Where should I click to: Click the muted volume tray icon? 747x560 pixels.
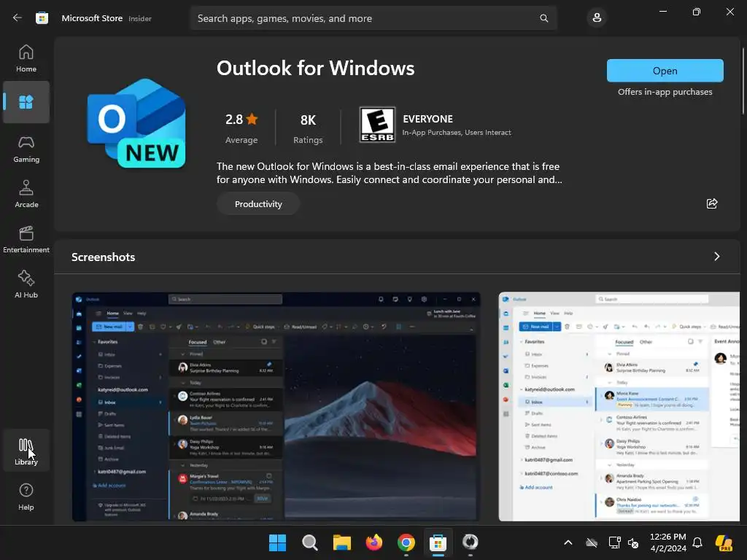[x=634, y=542]
